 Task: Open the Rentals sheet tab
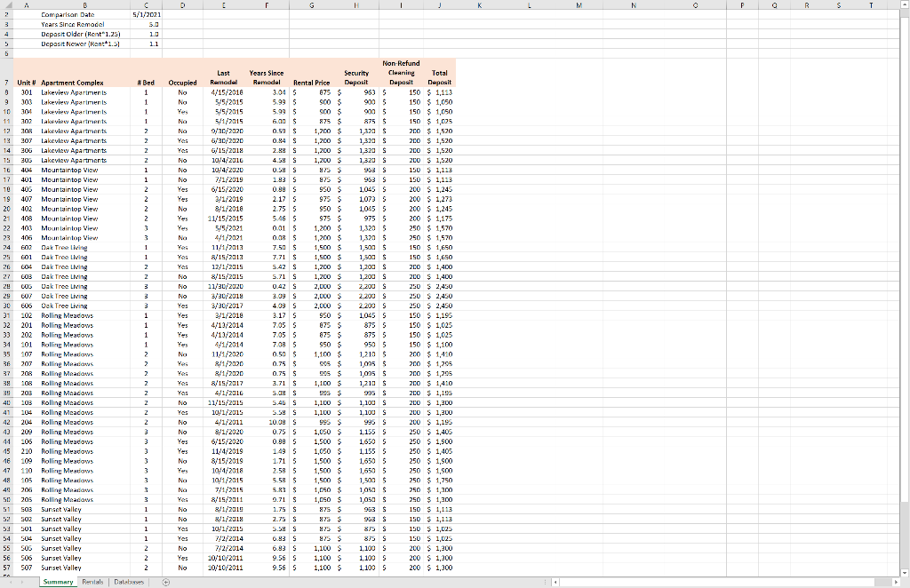point(92,582)
